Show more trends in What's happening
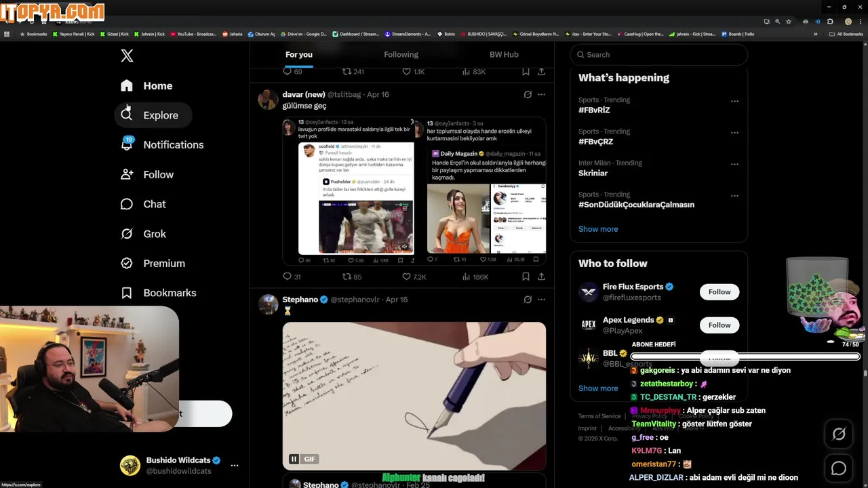Image resolution: width=868 pixels, height=488 pixels. pos(598,229)
